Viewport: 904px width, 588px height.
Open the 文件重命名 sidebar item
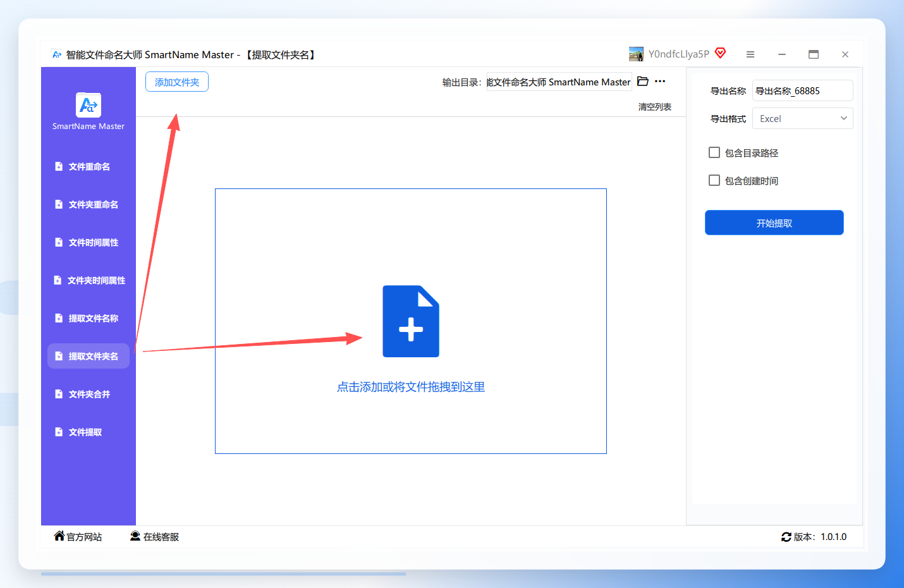tap(89, 166)
